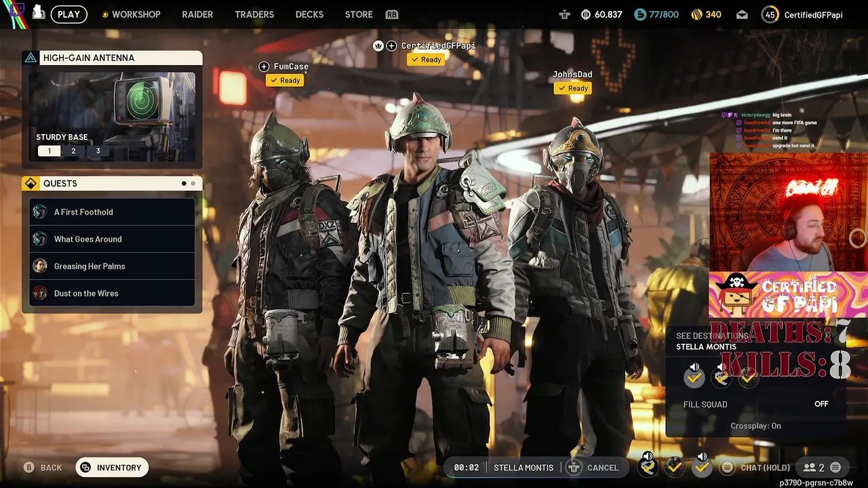868x488 pixels.
Task: Click the middle squad avatar in bottom bar
Action: pyautogui.click(x=675, y=466)
